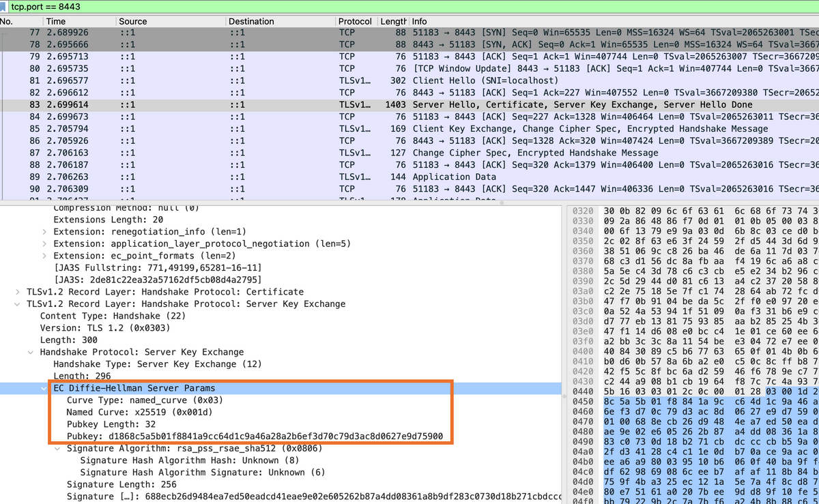Screen dimensions: 819x504
Task: Select packet 84 with Ack=1328
Action: click(409, 117)
